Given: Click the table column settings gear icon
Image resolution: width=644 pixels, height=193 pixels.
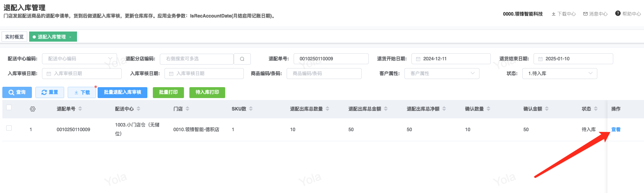Looking at the screenshot, I should pos(33,109).
